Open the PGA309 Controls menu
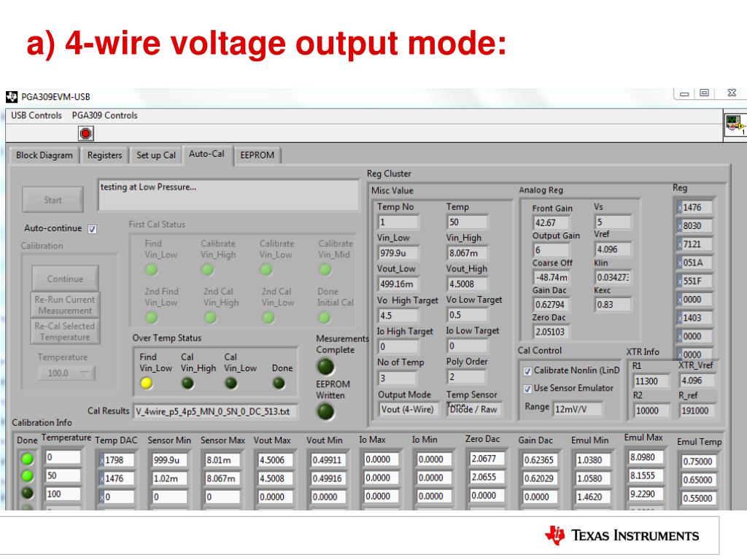 coord(105,115)
